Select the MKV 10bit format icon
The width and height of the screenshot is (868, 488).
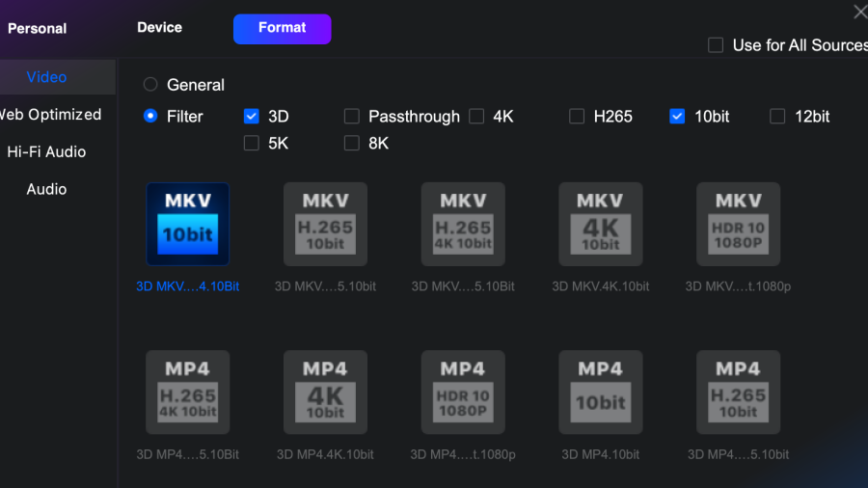(x=188, y=224)
